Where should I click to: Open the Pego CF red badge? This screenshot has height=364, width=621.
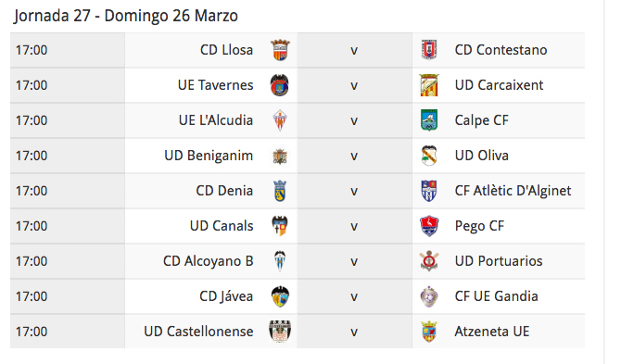click(429, 226)
